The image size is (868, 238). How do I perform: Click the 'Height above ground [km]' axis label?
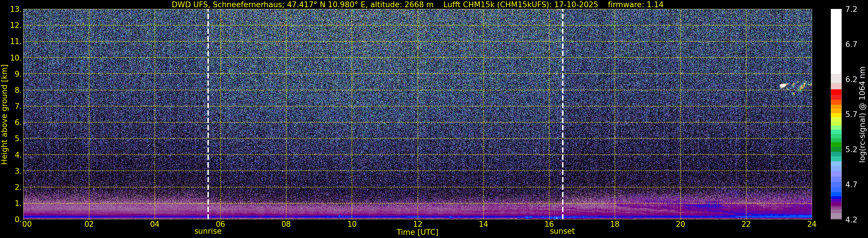point(4,114)
